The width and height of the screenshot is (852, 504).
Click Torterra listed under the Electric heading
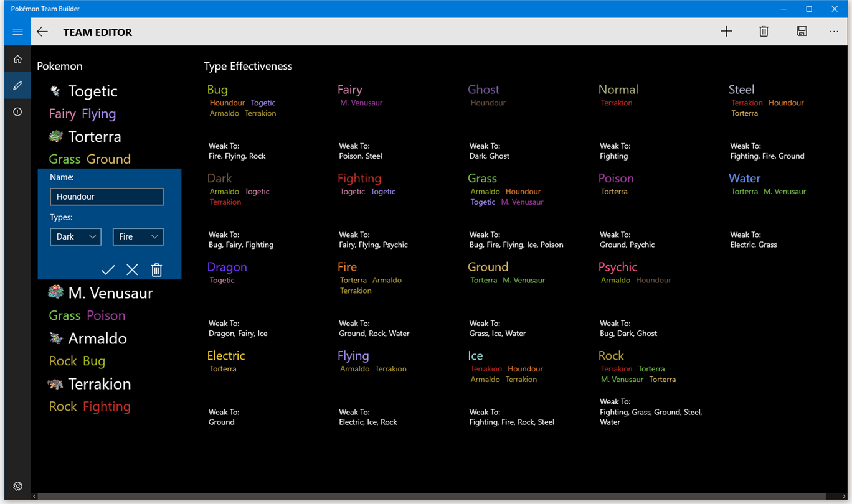tap(222, 369)
